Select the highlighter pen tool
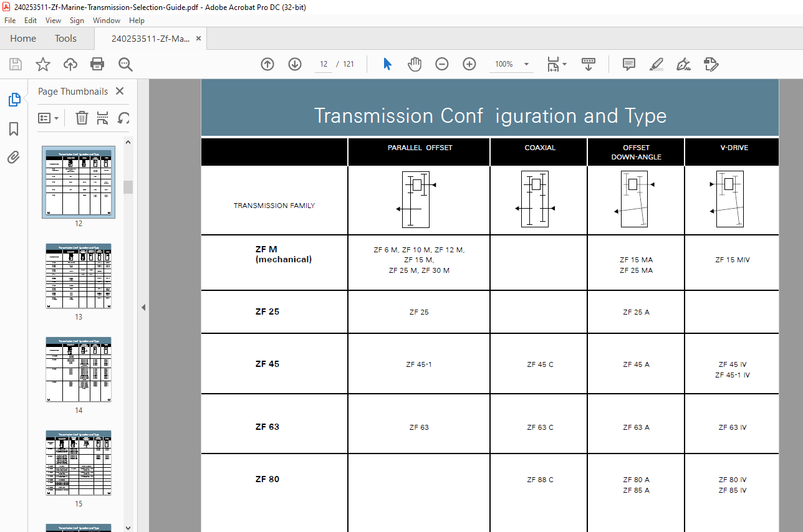This screenshot has width=803, height=532. [656, 64]
